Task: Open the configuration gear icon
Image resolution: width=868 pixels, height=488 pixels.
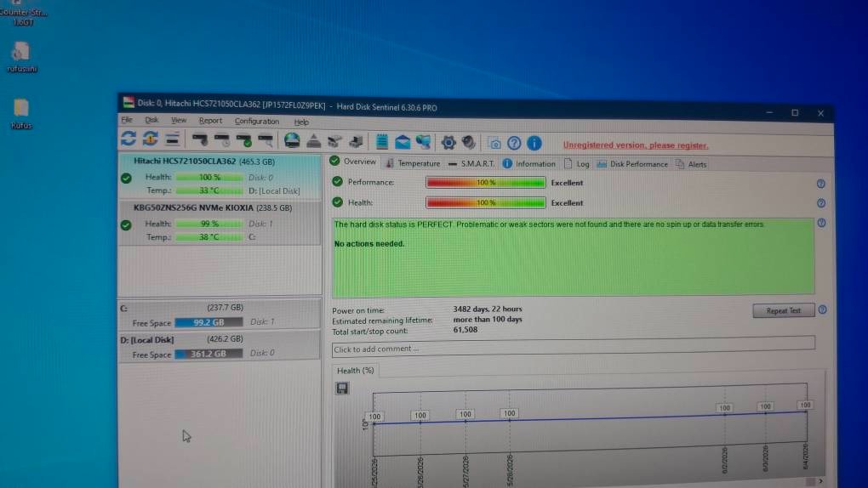Action: 448,143
